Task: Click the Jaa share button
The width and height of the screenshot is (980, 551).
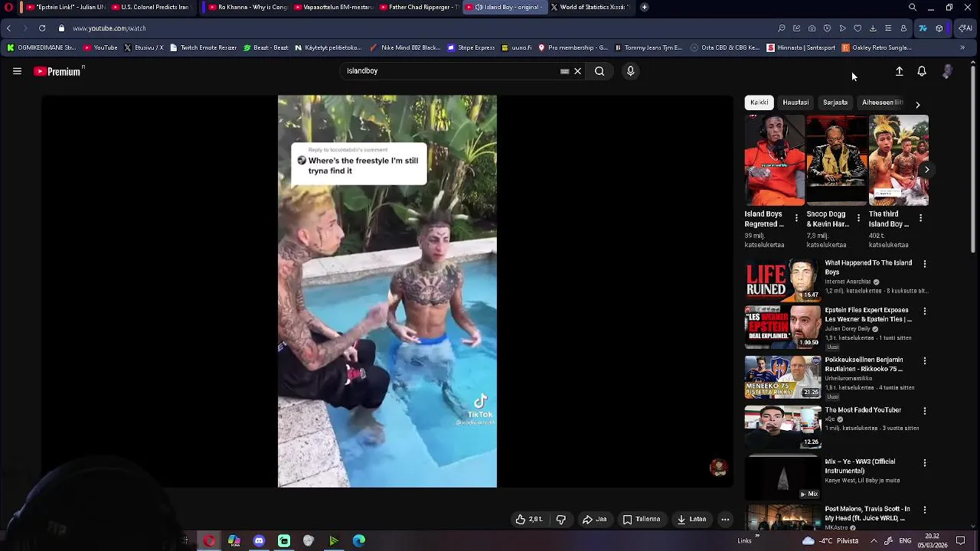Action: 595,519
